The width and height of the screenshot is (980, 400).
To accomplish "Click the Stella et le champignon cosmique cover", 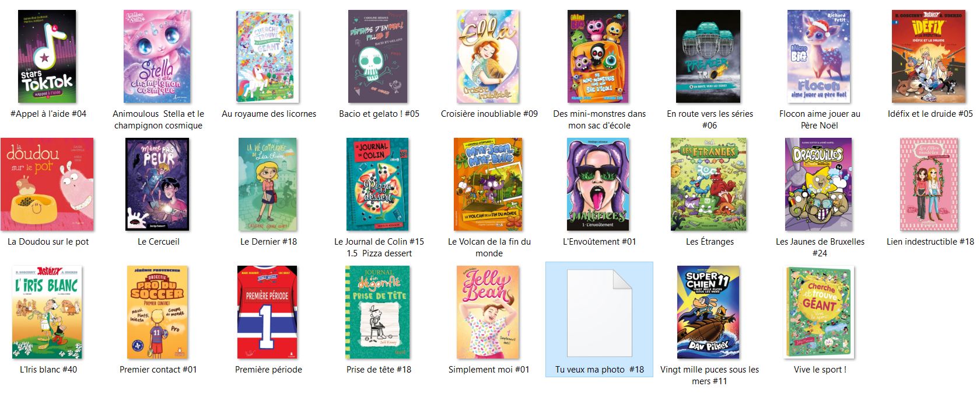I will [x=157, y=56].
